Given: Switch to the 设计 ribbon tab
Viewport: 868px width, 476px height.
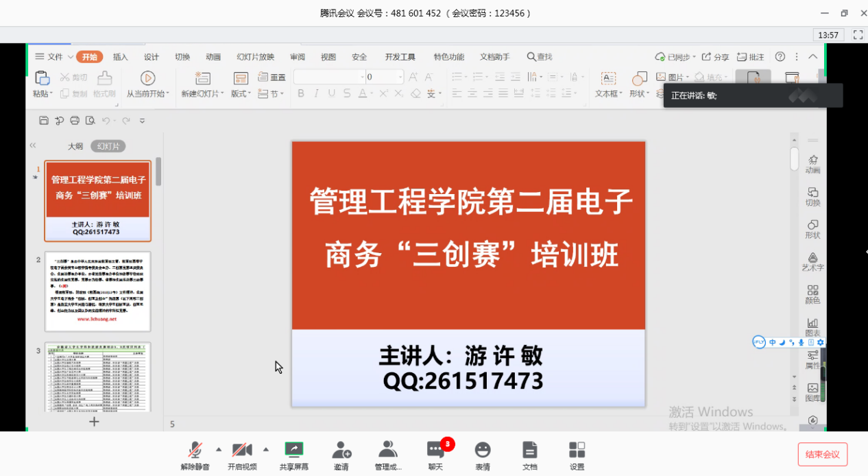Looking at the screenshot, I should tap(152, 57).
